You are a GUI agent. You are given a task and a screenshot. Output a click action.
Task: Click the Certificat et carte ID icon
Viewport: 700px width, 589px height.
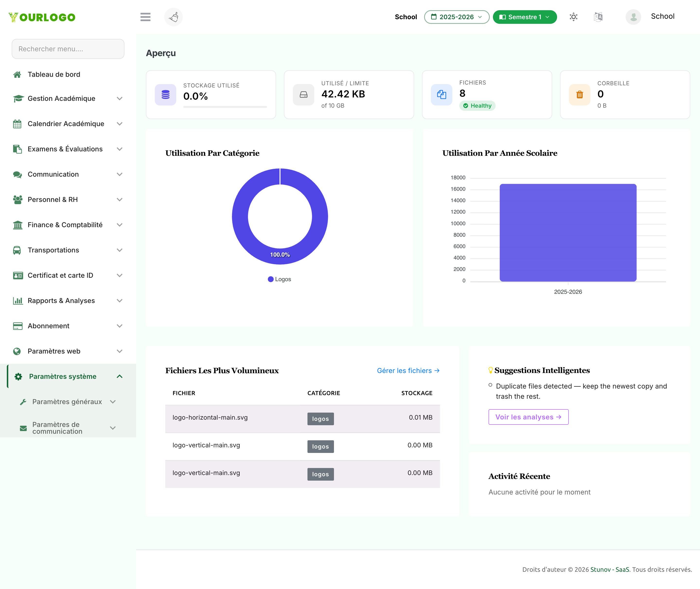pyautogui.click(x=18, y=276)
